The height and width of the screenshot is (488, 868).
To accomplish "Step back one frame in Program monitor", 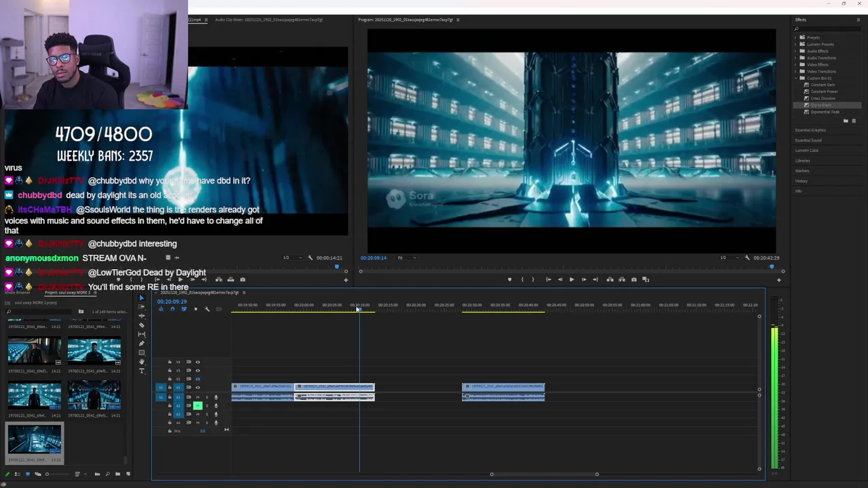I will 560,279.
